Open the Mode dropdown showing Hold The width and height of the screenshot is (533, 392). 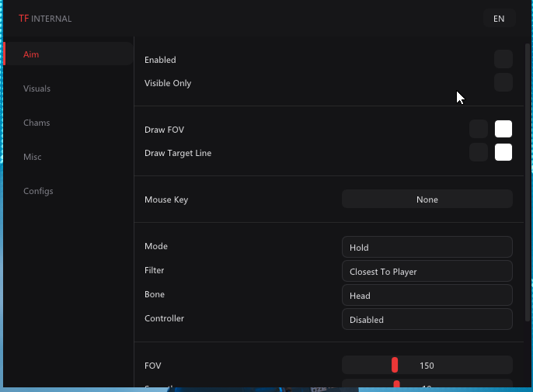427,247
